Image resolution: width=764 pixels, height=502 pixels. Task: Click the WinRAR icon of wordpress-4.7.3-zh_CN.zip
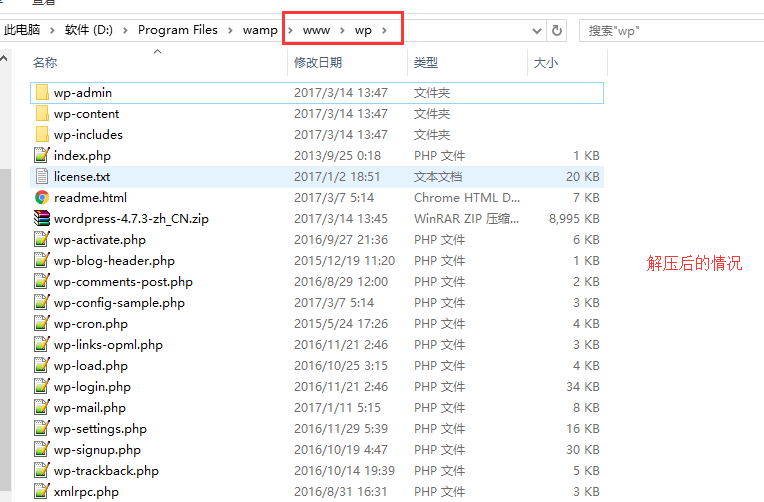pyautogui.click(x=42, y=218)
